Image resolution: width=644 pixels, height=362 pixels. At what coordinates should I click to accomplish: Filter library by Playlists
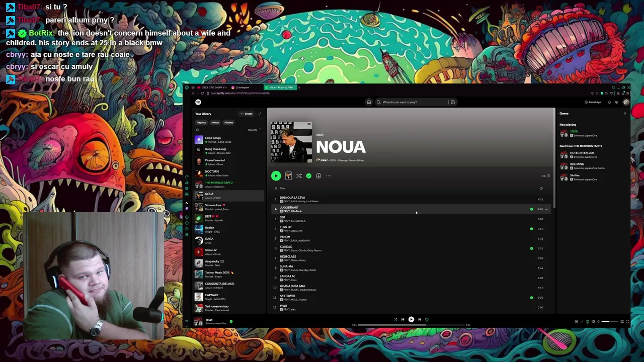(x=201, y=122)
